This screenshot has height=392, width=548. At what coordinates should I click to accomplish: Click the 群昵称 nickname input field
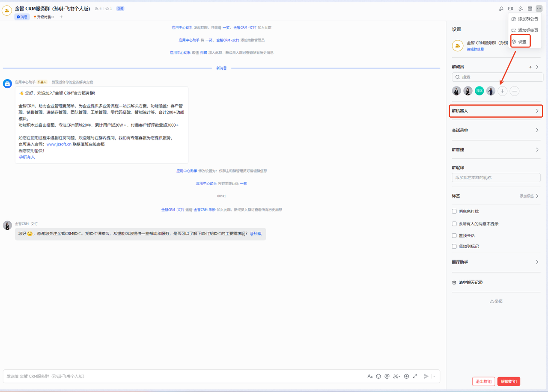496,178
